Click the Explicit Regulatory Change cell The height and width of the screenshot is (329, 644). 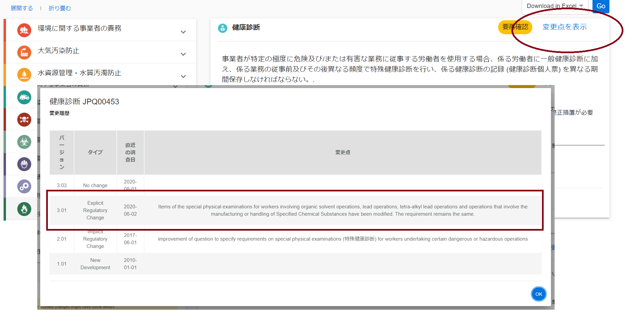95,210
